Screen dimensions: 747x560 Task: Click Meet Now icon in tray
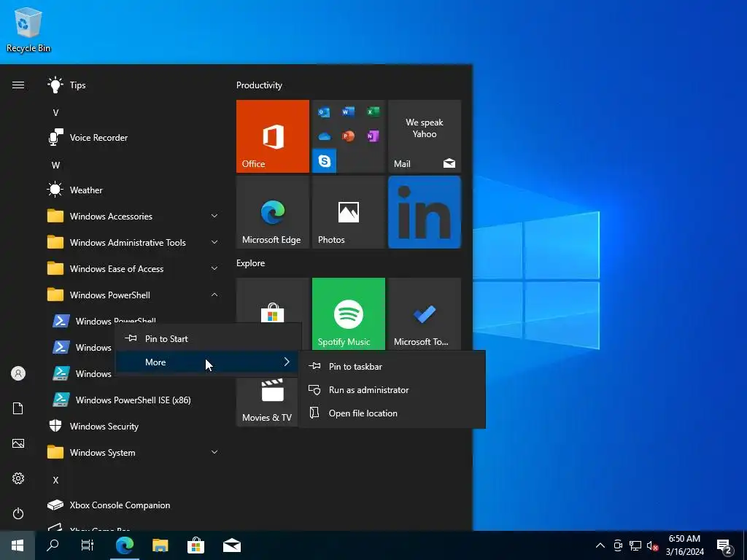[x=618, y=545]
